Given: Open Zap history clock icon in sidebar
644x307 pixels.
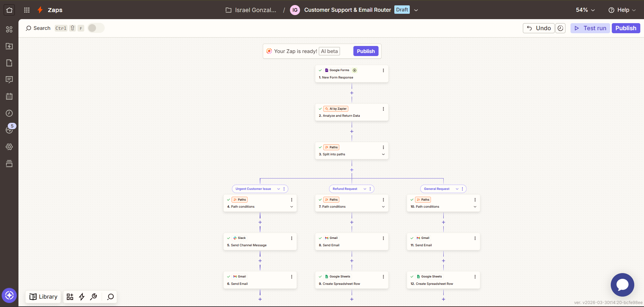Looking at the screenshot, I should [x=9, y=113].
